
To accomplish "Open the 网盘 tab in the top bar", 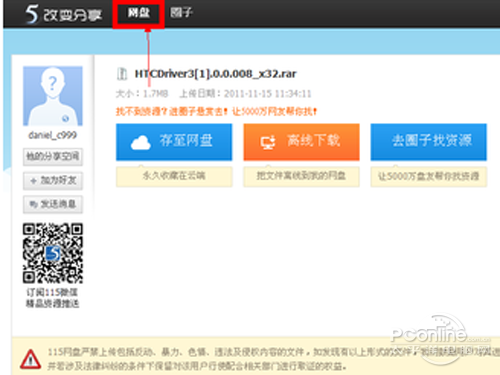I will coord(139,13).
